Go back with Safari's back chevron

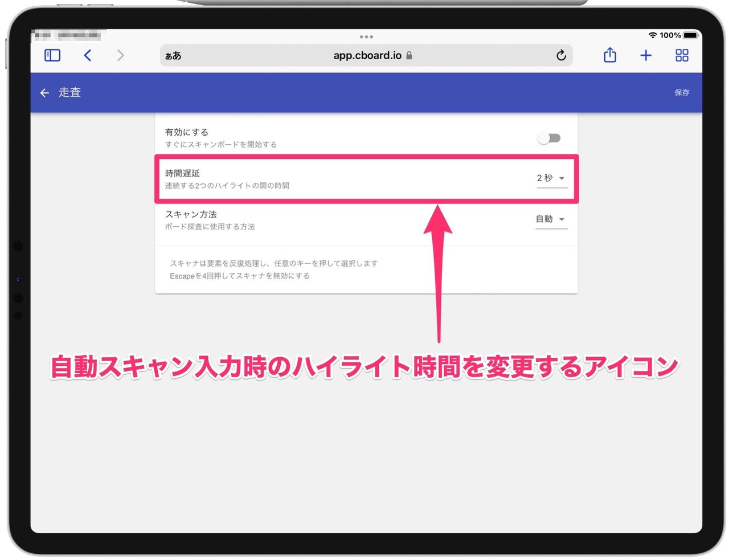click(88, 55)
